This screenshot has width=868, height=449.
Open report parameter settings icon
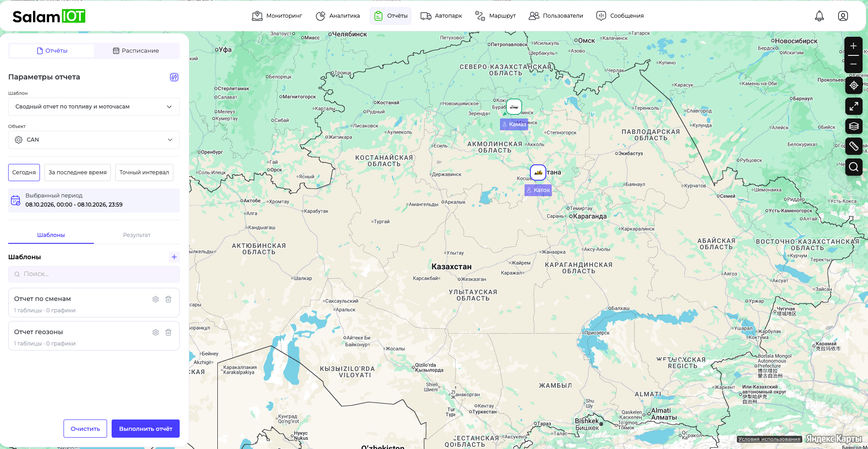click(174, 77)
